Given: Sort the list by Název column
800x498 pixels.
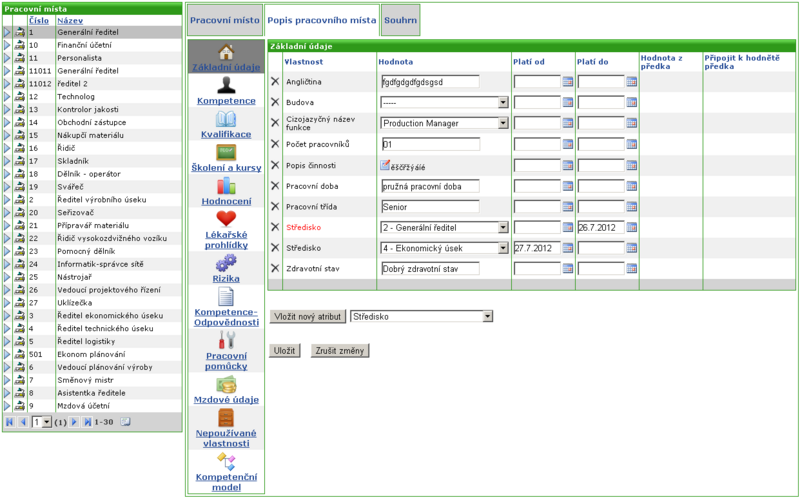Looking at the screenshot, I should (70, 20).
